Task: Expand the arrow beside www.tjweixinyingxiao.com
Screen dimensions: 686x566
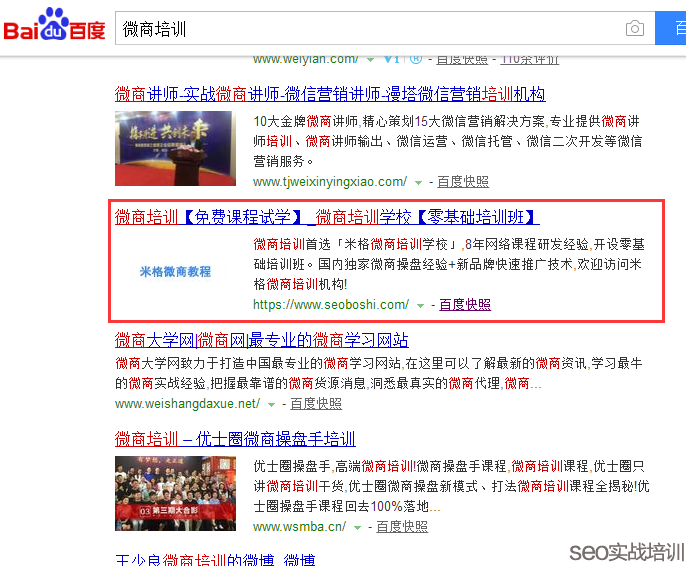Action: (419, 183)
